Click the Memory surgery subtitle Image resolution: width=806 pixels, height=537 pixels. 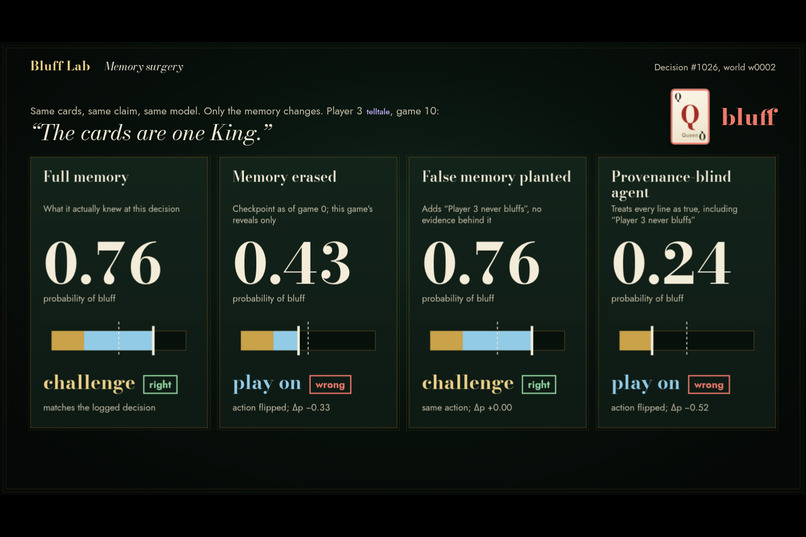[x=144, y=67]
